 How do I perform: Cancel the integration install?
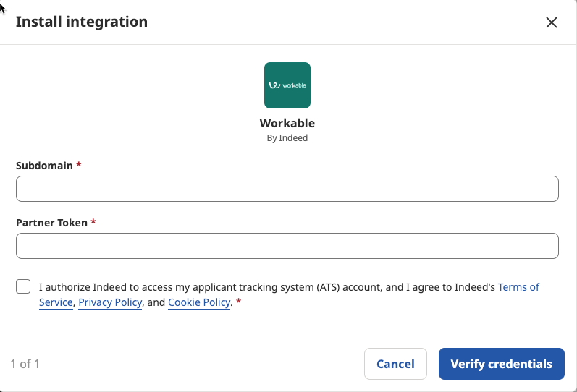click(x=395, y=364)
